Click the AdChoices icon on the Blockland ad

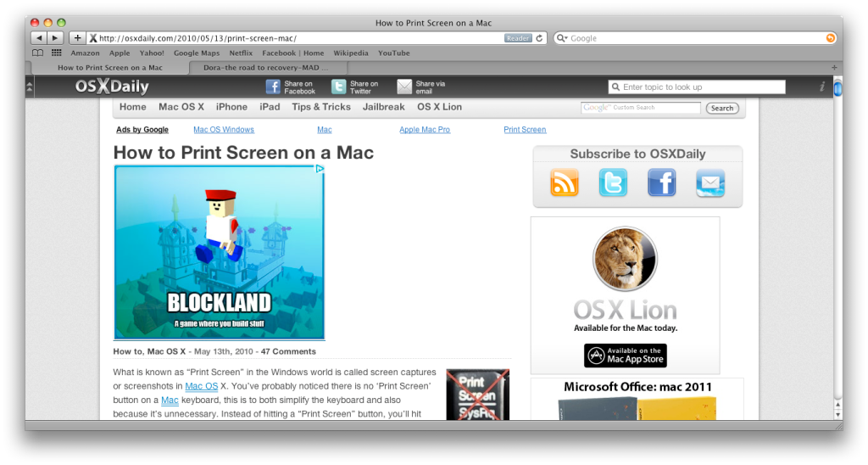coord(320,169)
